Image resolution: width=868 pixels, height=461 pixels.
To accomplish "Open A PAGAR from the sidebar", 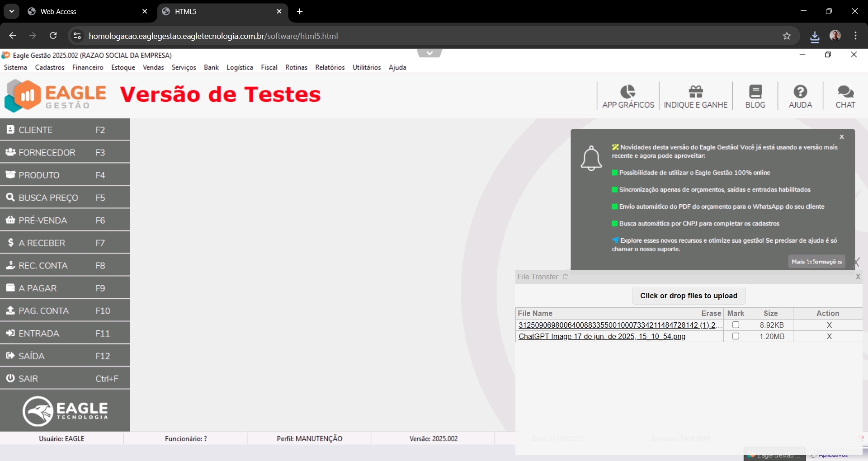I will coord(65,288).
